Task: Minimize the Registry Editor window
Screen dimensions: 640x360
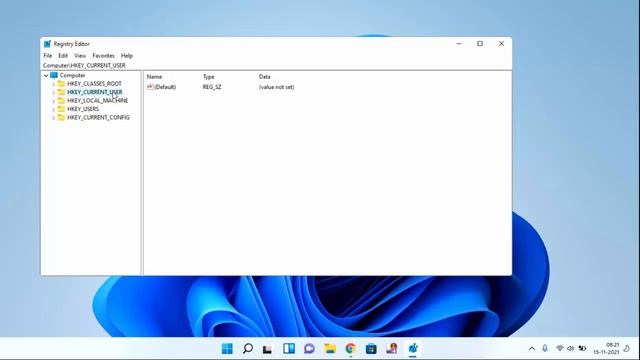Action: pyautogui.click(x=459, y=44)
